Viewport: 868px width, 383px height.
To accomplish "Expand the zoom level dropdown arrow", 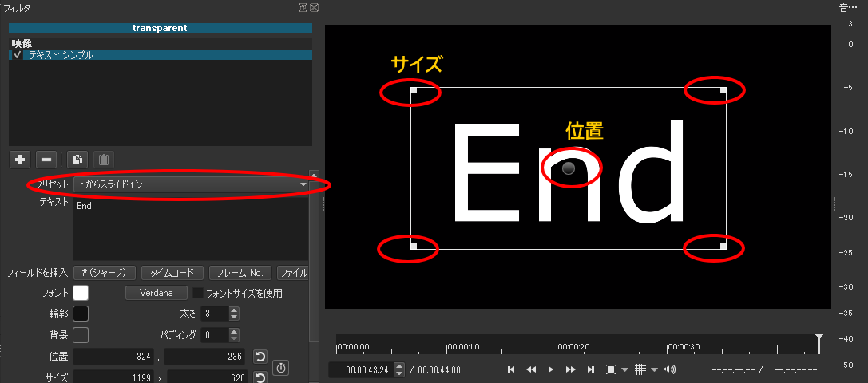I will (624, 369).
